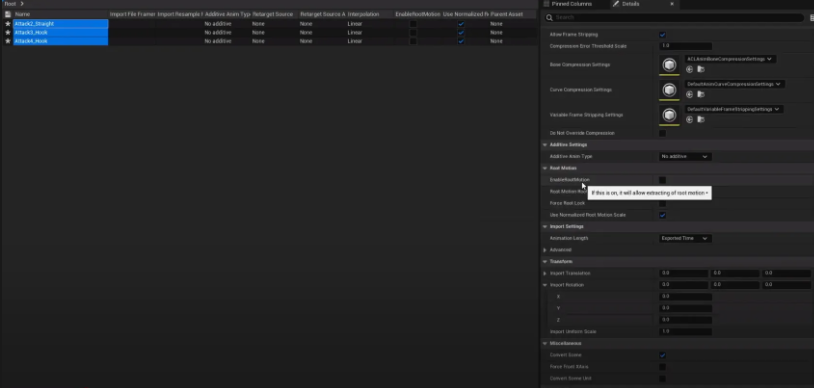Collapse the Transform section

pos(545,262)
